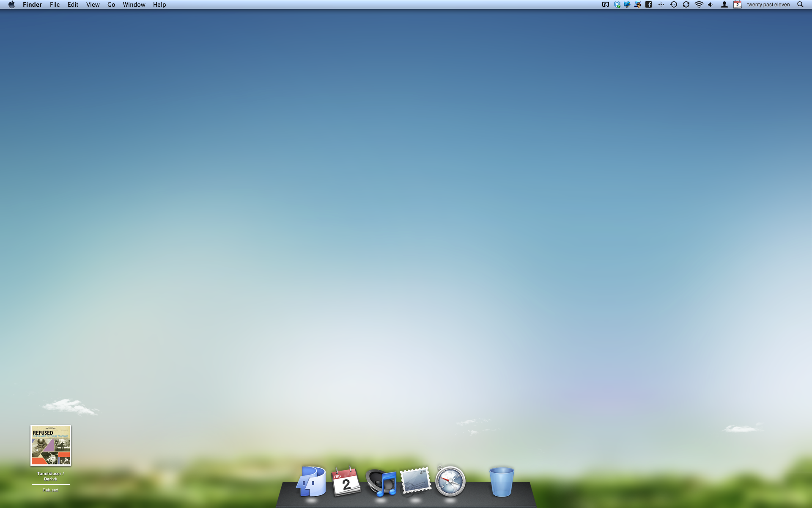Viewport: 812px width, 508px height.
Task: Open Finder from the dock
Action: pos(312,481)
